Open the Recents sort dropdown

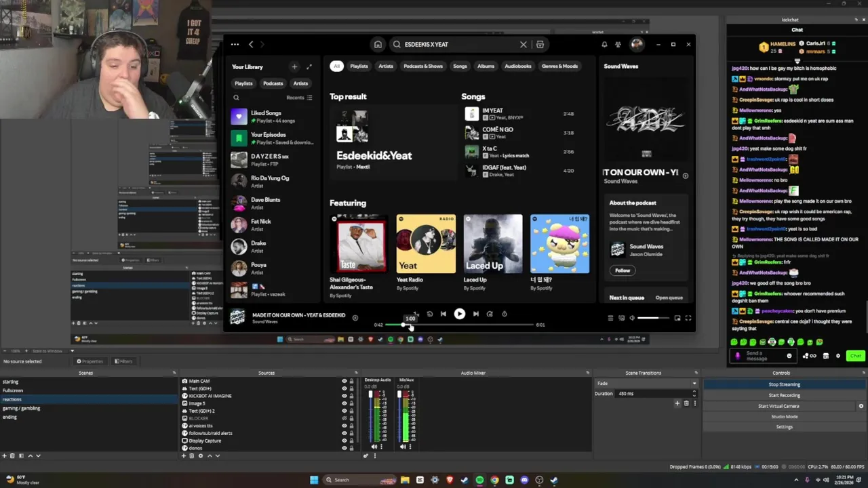[x=299, y=98]
